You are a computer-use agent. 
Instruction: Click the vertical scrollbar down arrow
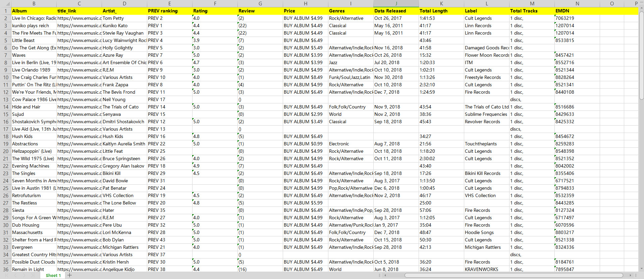(x=641, y=269)
